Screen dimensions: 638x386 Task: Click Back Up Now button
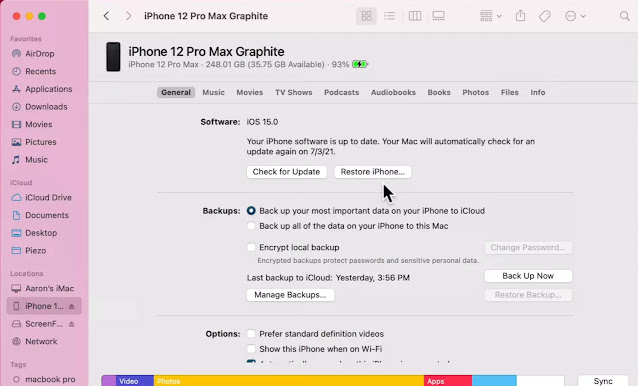pyautogui.click(x=528, y=276)
